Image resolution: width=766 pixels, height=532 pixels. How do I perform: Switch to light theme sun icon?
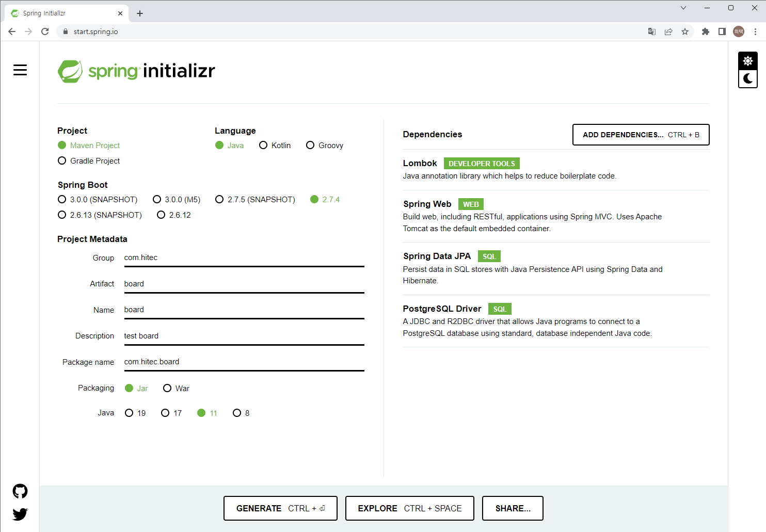(748, 61)
